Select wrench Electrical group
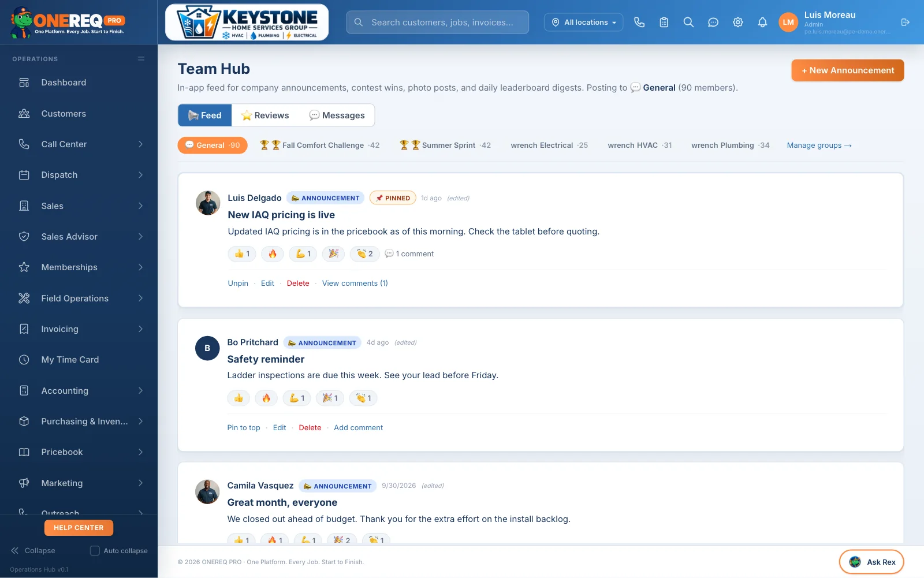 click(x=549, y=146)
